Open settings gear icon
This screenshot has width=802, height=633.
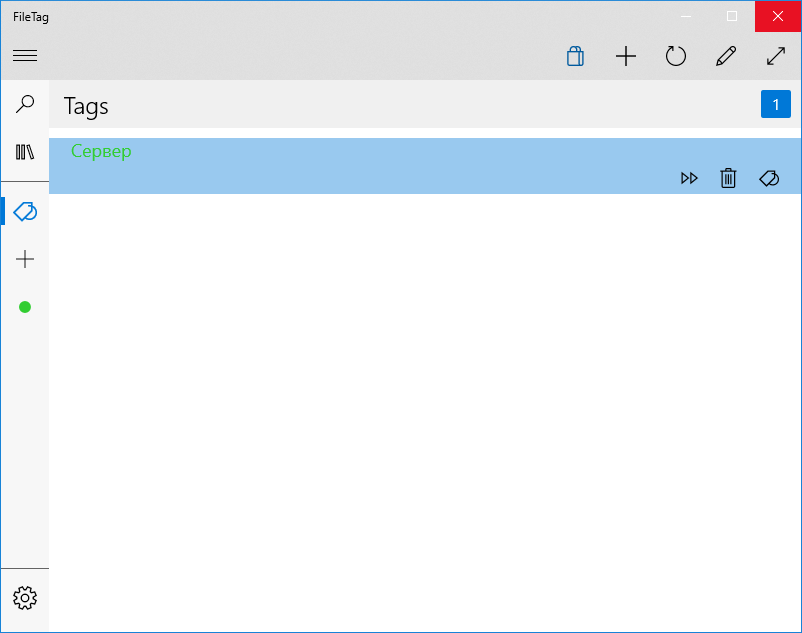(x=25, y=598)
